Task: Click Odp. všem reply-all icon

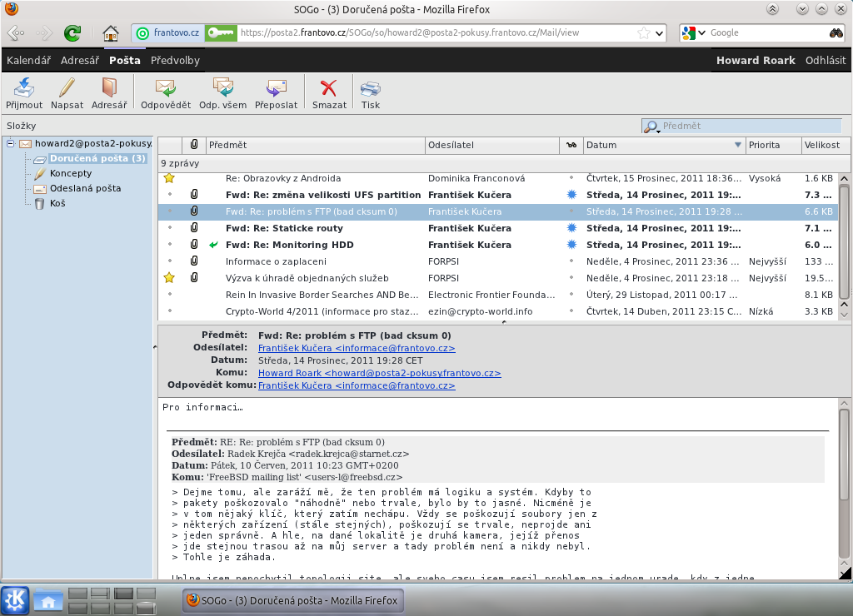Action: click(x=222, y=88)
